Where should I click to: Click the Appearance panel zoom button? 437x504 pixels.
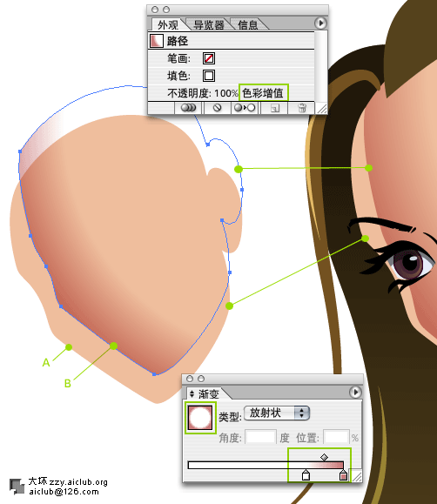(x=166, y=10)
